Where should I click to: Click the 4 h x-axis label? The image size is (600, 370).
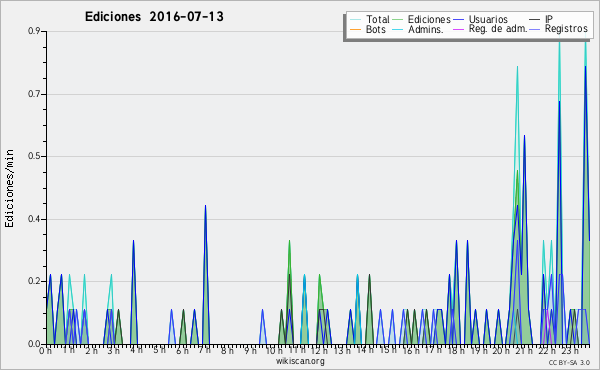[136, 350]
